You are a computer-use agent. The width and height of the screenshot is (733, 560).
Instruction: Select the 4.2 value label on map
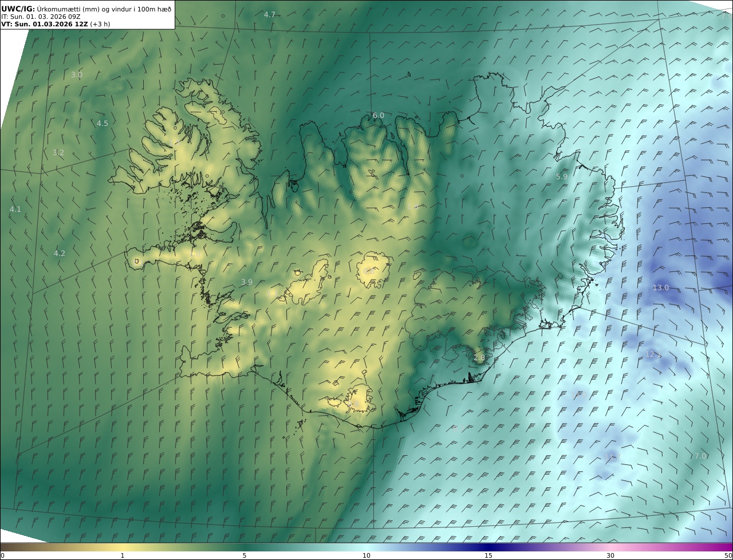click(60, 253)
